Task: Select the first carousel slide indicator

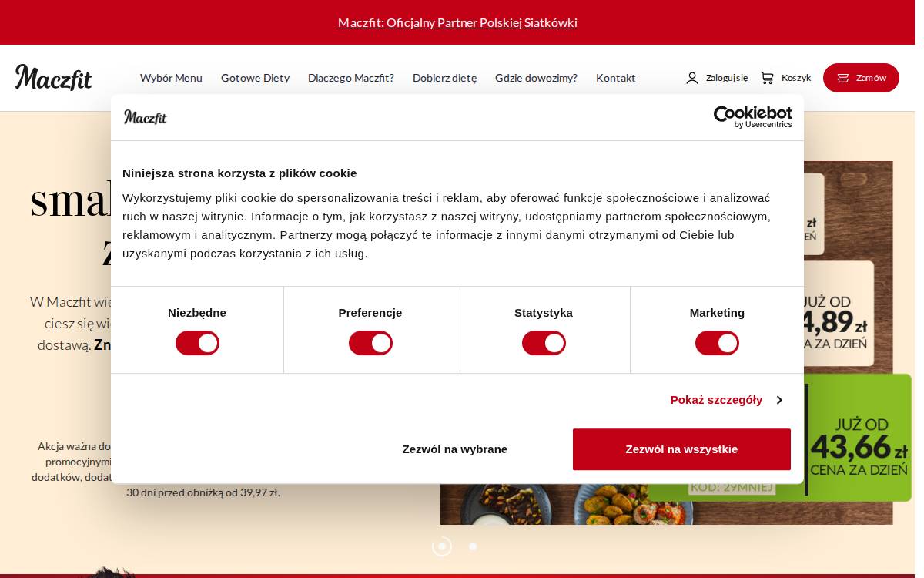Action: point(442,546)
